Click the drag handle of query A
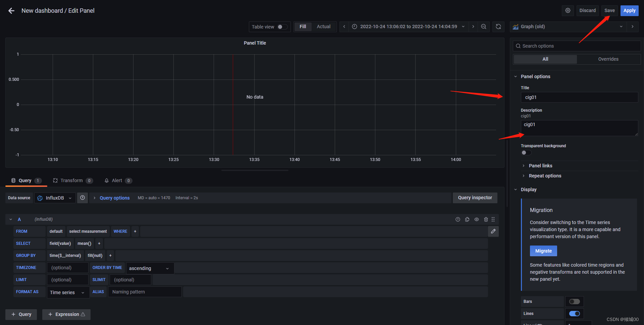 coord(493,219)
